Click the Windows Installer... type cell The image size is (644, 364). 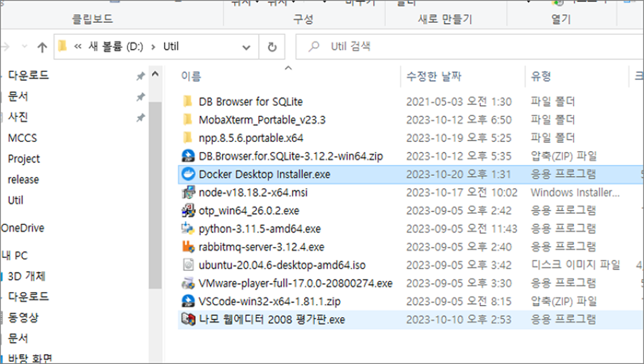coord(575,192)
